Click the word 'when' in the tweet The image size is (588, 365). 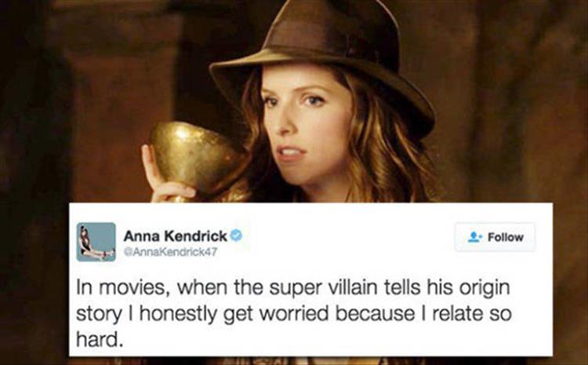(x=202, y=287)
